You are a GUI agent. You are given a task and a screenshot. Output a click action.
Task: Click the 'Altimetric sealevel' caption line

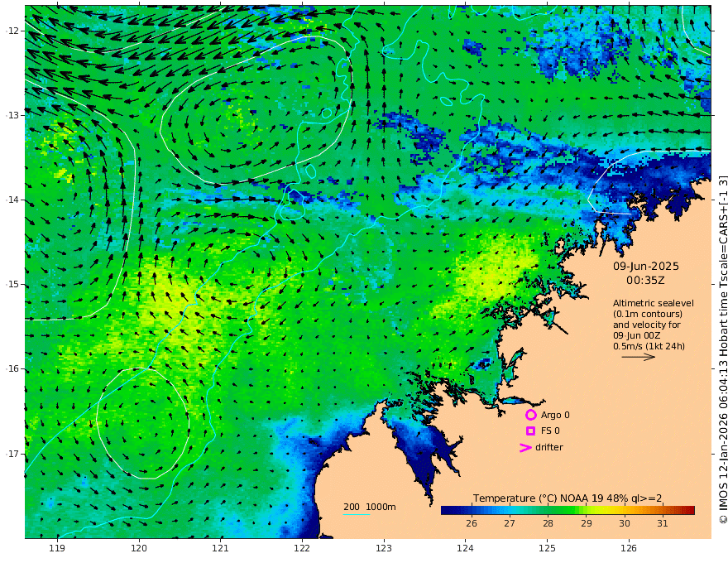[x=654, y=303]
